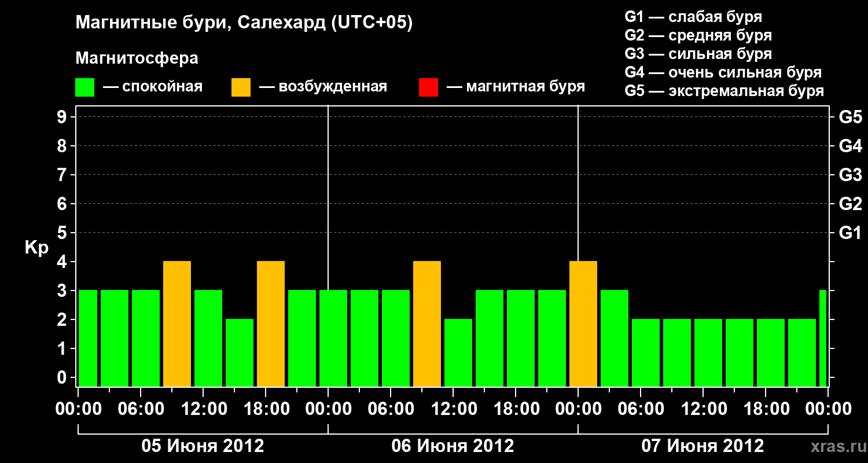Click the green Kp 2 bar on 05 Июня afternoon
This screenshot has height=463, width=868.
(240, 353)
